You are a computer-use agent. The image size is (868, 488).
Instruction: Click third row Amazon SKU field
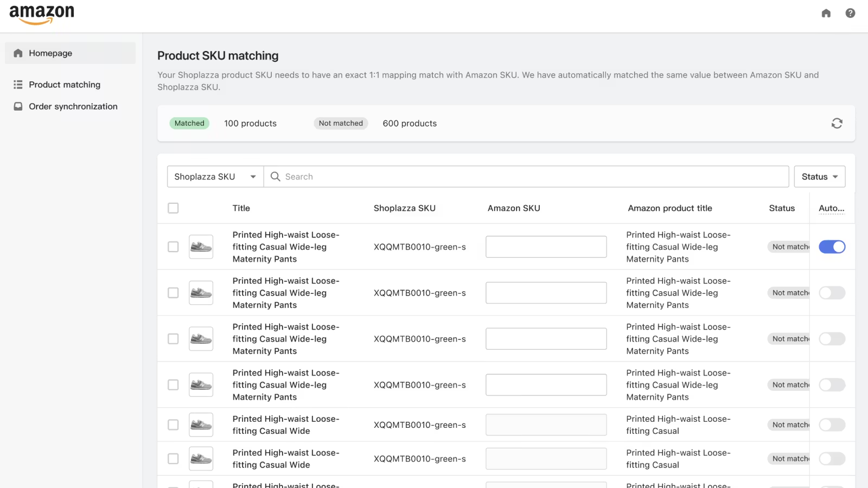546,339
